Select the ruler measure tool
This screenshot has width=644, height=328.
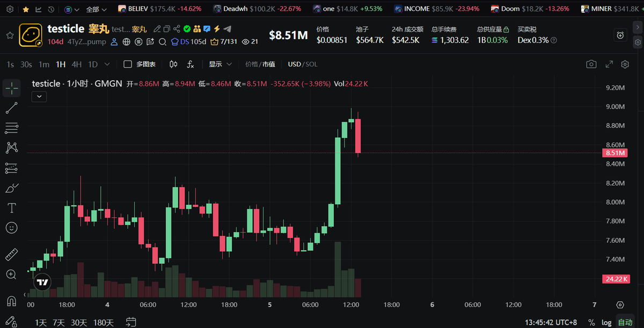tap(11, 254)
